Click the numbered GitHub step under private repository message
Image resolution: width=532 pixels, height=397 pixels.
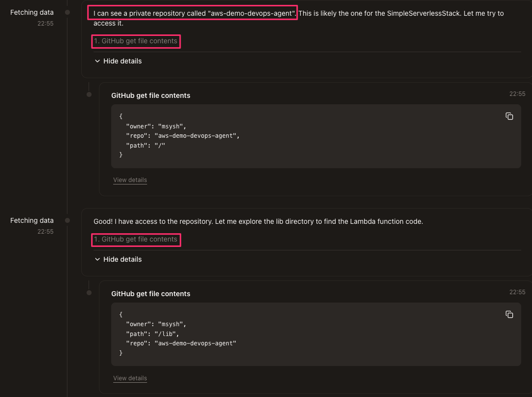(136, 41)
